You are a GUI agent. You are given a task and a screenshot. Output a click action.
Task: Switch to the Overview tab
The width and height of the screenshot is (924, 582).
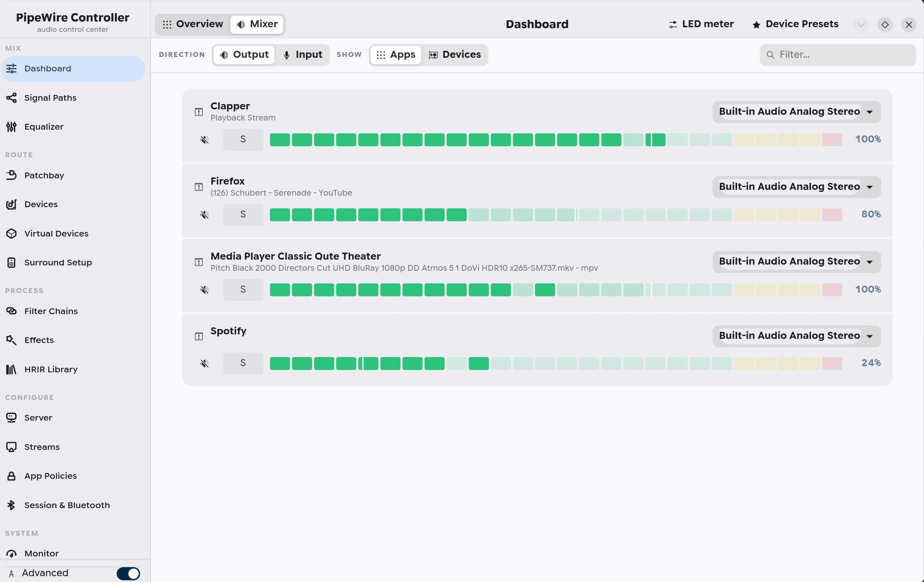(193, 24)
